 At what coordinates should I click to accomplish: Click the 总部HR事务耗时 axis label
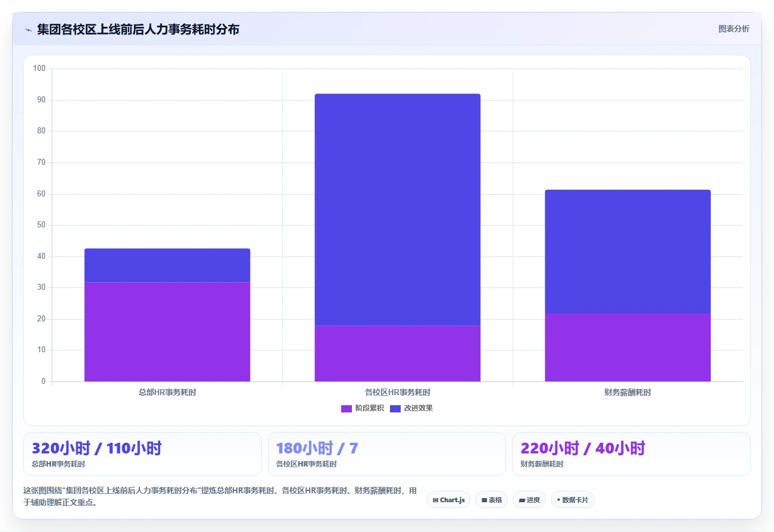(167, 393)
